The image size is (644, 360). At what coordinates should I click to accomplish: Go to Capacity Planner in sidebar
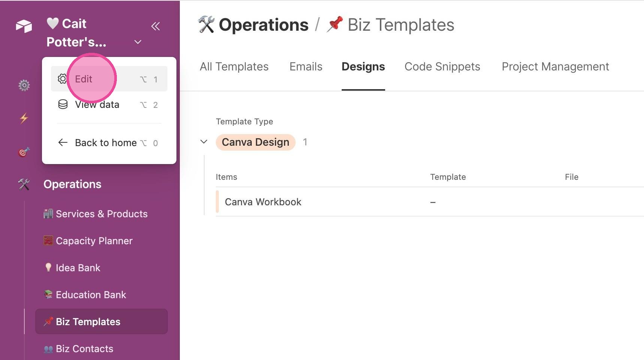coord(88,241)
